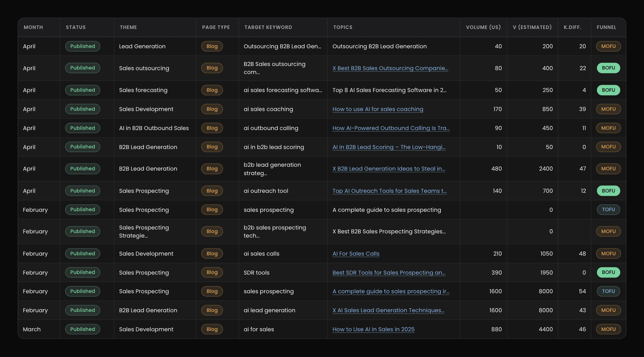
Task: Click the Published badge in the Lead Generation row
Action: click(83, 46)
